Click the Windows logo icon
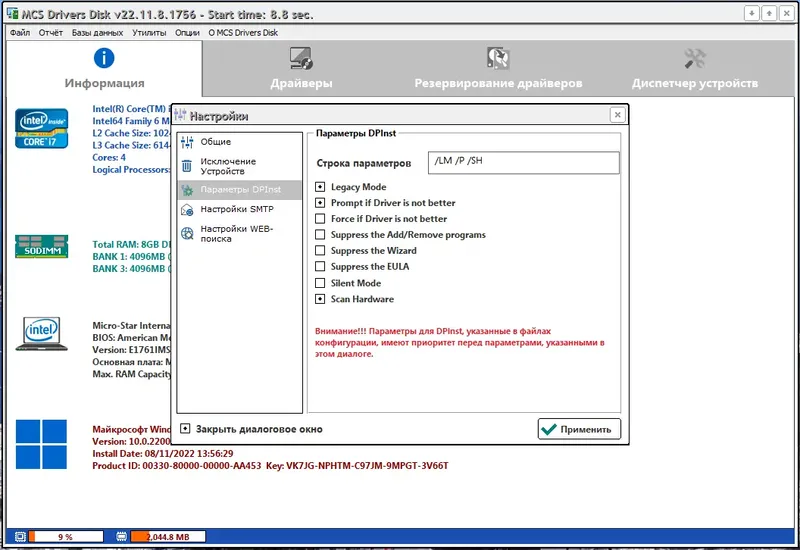 [x=41, y=444]
